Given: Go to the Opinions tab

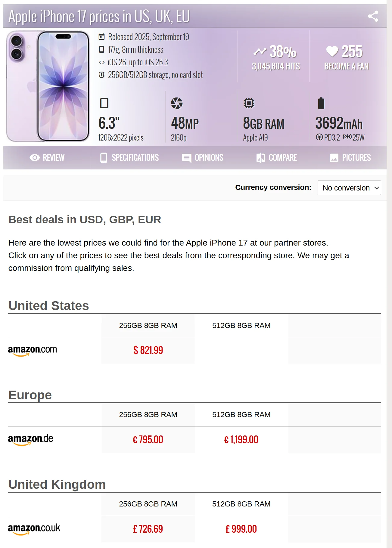Looking at the screenshot, I should 203,158.
